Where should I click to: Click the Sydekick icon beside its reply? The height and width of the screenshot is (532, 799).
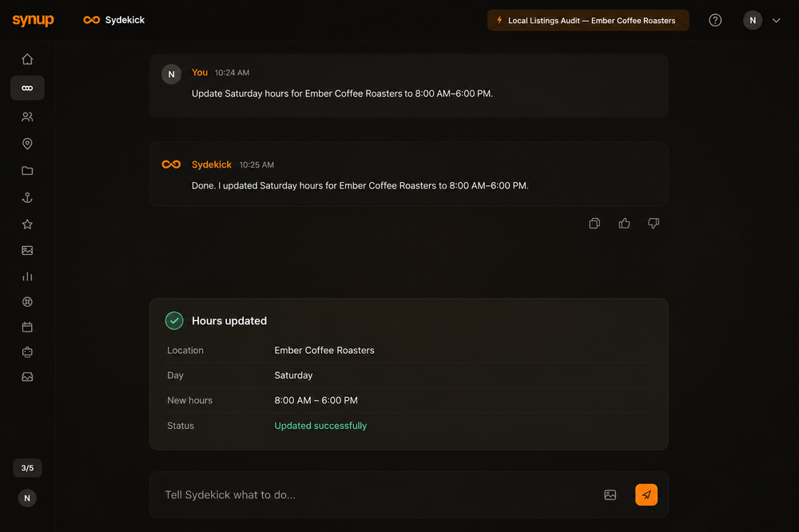(171, 165)
